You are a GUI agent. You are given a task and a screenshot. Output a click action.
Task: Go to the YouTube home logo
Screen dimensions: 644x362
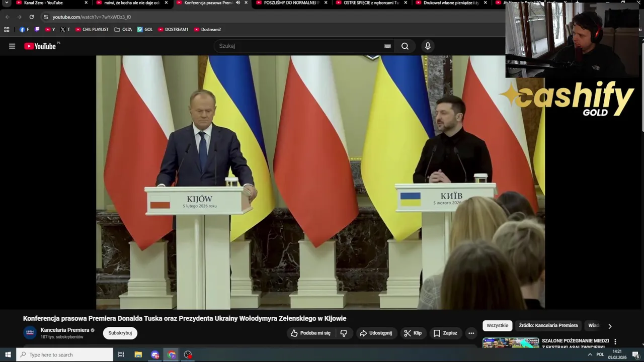point(40,46)
